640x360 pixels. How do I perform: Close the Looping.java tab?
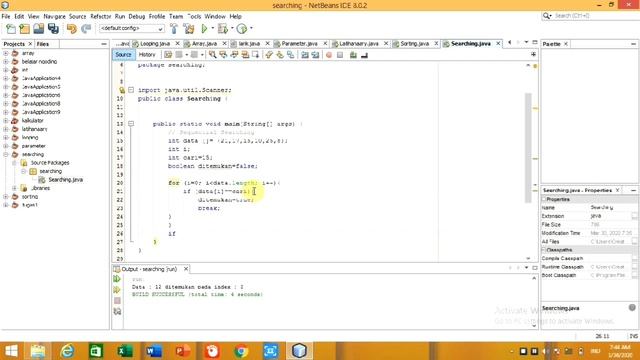pos(177,43)
